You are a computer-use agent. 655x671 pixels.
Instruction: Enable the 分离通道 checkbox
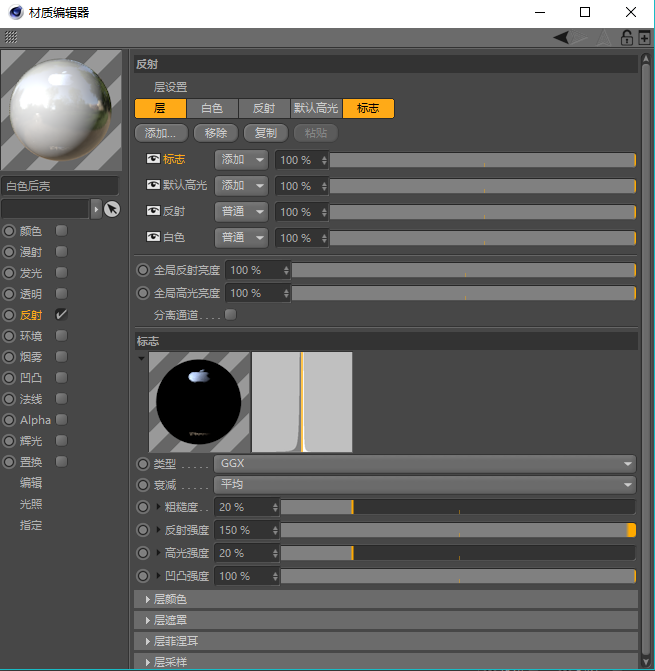231,315
